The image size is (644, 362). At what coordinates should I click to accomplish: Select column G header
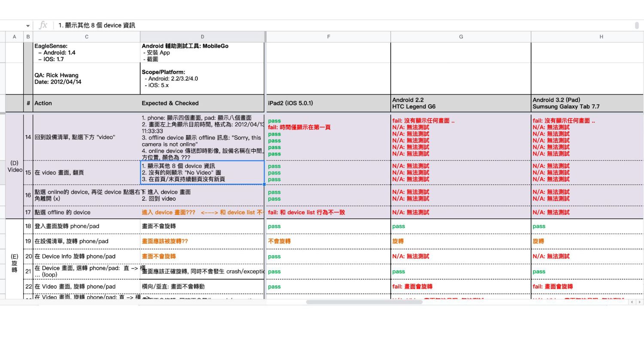[461, 37]
